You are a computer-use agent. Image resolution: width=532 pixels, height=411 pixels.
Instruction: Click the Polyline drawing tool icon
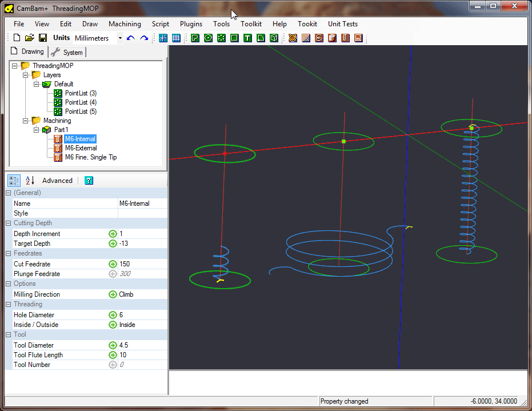pyautogui.click(x=195, y=38)
